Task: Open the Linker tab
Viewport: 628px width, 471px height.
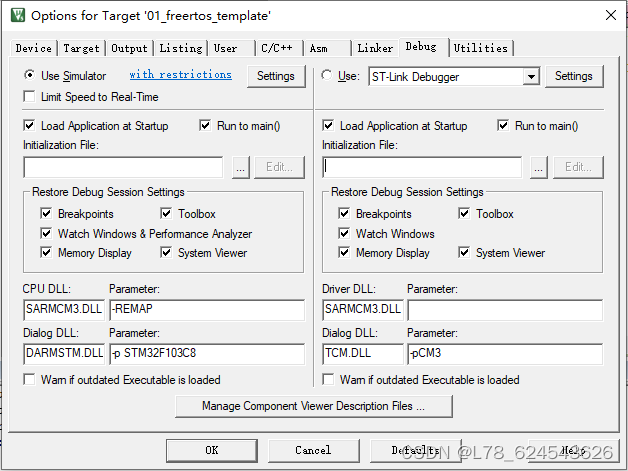Action: (x=375, y=48)
